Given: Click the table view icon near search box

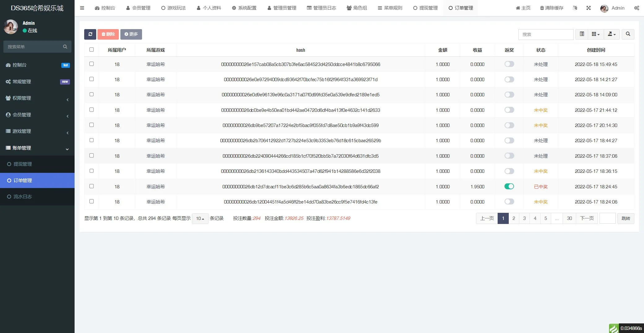Looking at the screenshot, I should [x=582, y=34].
